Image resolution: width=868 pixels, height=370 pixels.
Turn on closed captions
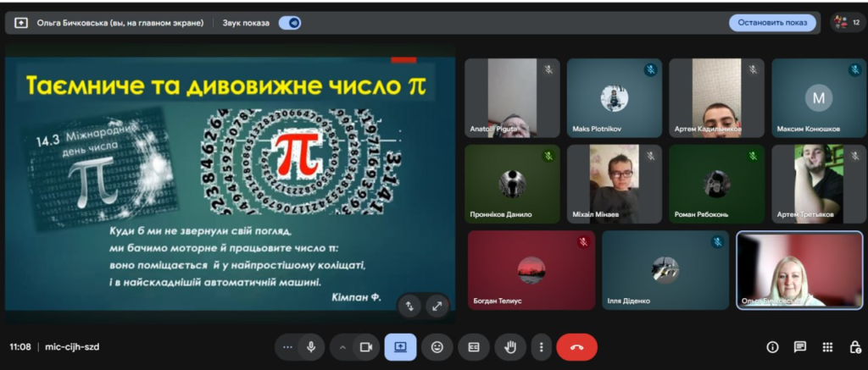[474, 347]
